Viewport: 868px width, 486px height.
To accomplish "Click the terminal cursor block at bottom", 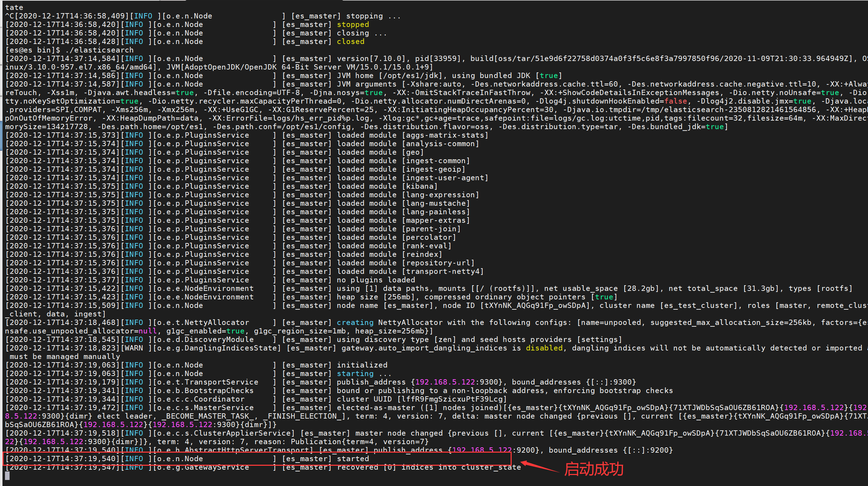I will [x=7, y=476].
